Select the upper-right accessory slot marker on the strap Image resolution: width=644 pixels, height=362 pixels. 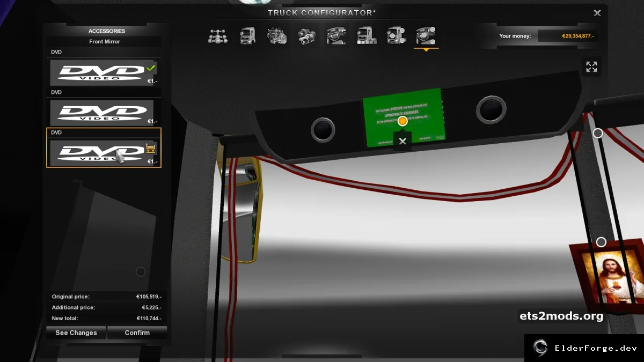[597, 133]
